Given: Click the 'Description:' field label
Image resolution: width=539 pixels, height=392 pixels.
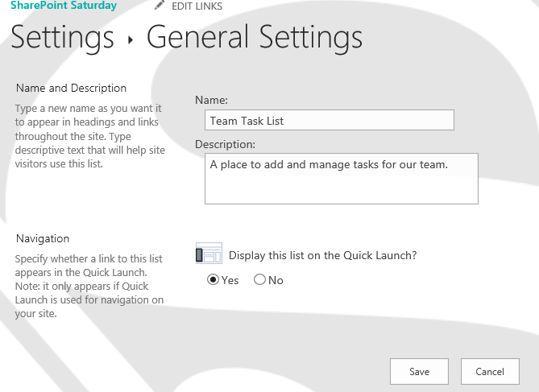Looking at the screenshot, I should coord(225,144).
